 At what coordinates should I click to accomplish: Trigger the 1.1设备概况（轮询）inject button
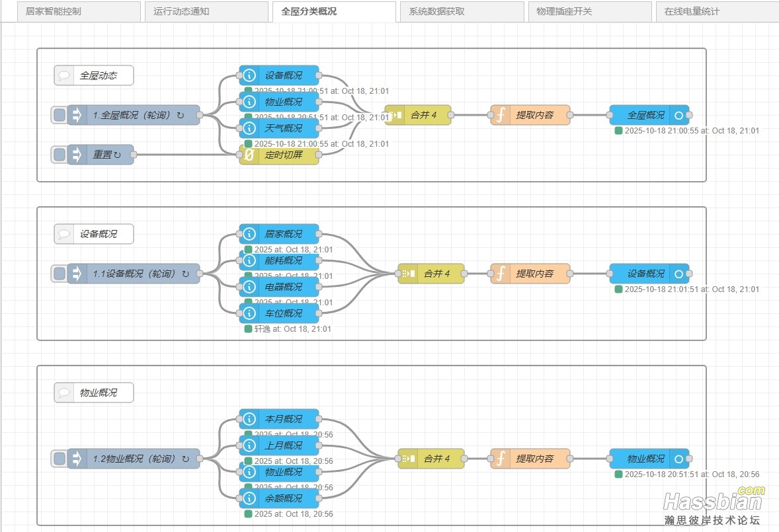tap(60, 274)
